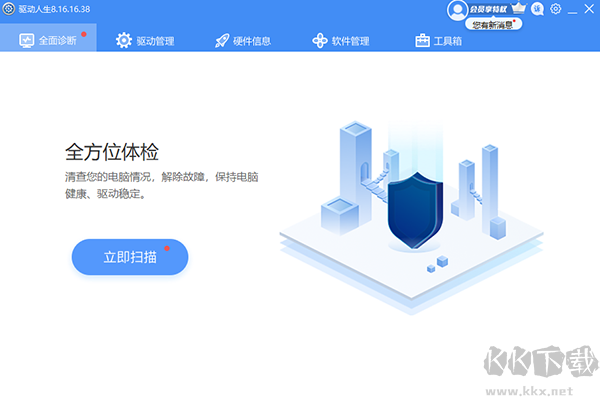Open the feedback speech-bubble icon
This screenshot has height=398, width=600.
click(x=538, y=9)
